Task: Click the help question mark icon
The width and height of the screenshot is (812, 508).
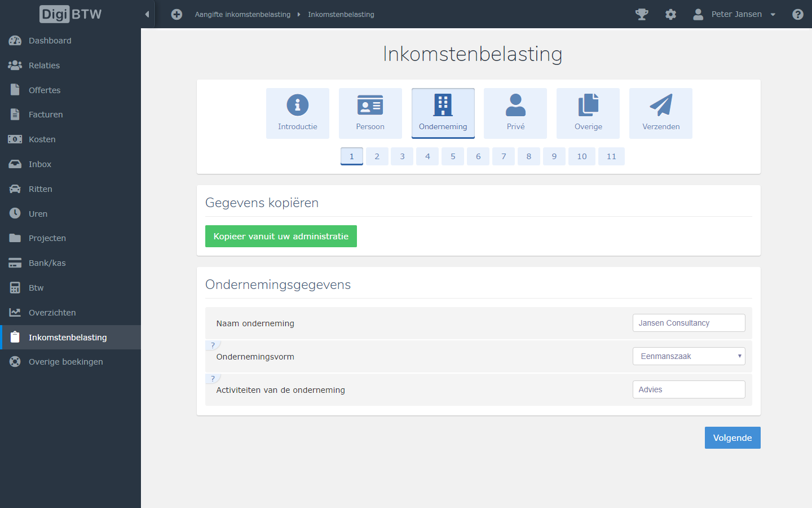Action: pyautogui.click(x=798, y=14)
